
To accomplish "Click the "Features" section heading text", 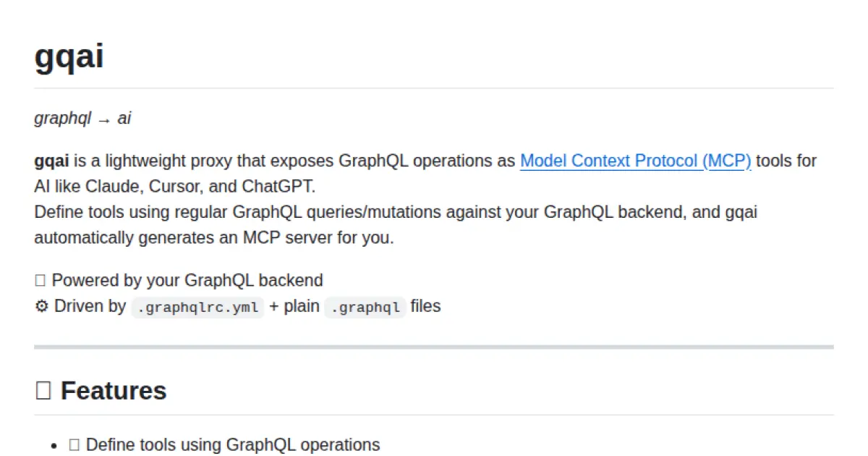I will (x=114, y=391).
